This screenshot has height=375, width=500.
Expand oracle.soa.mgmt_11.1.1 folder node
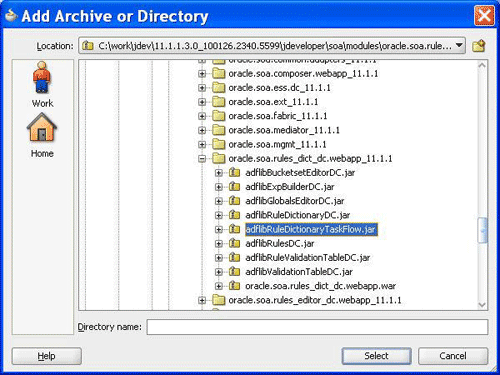point(202,144)
